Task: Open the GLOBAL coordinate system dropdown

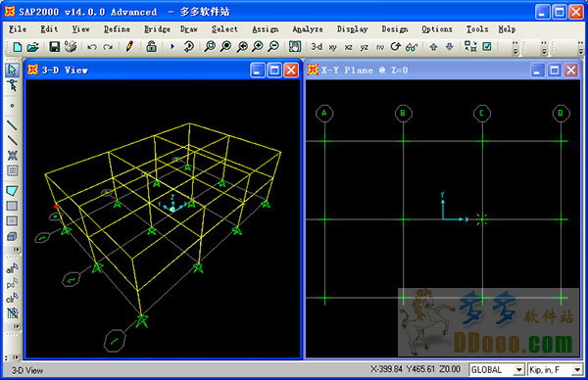Action: [x=518, y=370]
